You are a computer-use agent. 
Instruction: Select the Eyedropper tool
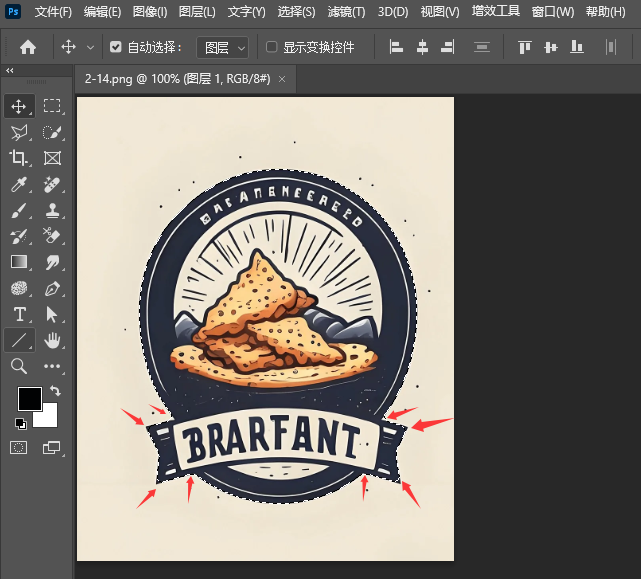[x=19, y=184]
